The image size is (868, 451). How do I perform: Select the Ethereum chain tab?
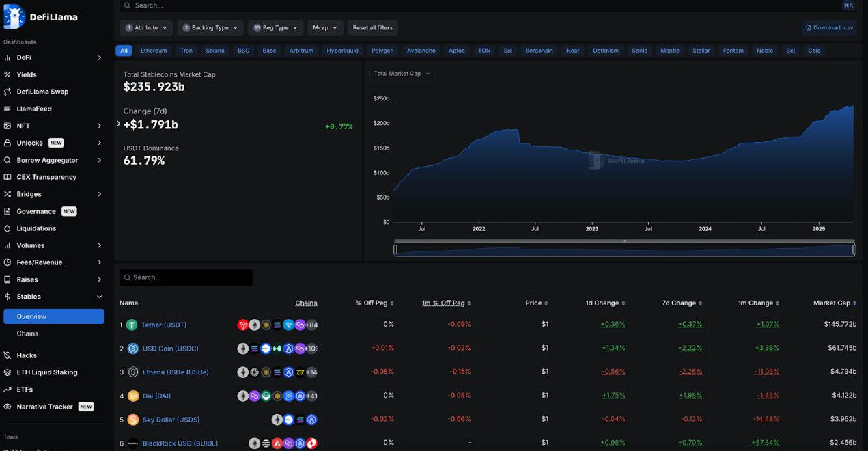154,51
